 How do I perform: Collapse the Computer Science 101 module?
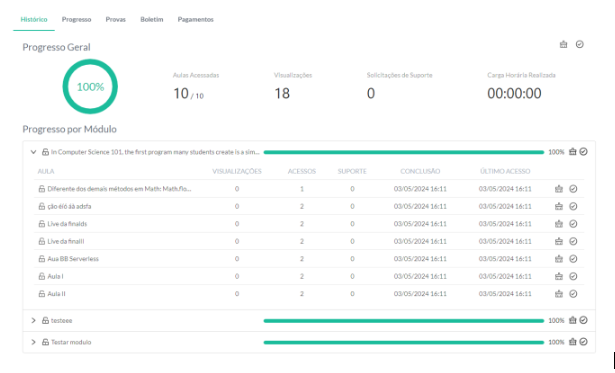click(x=33, y=152)
